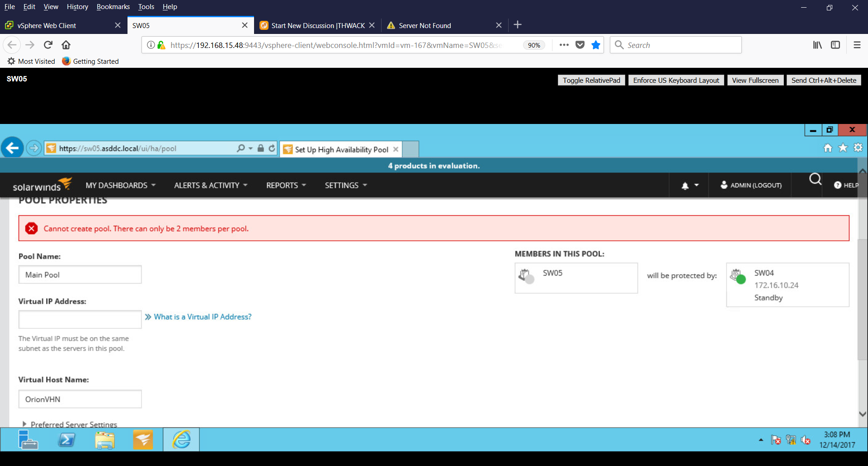Expand Preferred Server Settings section
This screenshot has width=868, height=466.
(70, 424)
